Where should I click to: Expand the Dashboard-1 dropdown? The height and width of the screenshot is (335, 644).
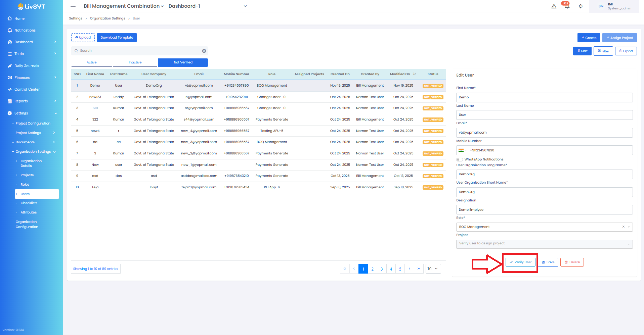tap(245, 6)
